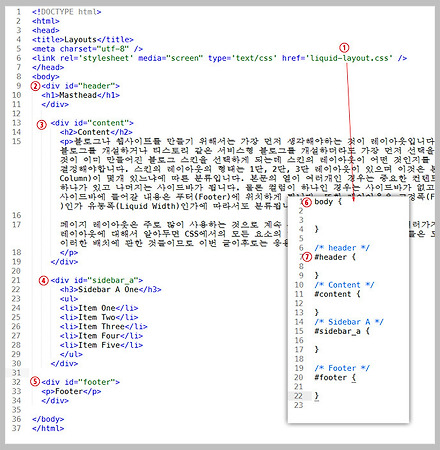Select the opening <head> tag
440x450 pixels.
pos(46,30)
